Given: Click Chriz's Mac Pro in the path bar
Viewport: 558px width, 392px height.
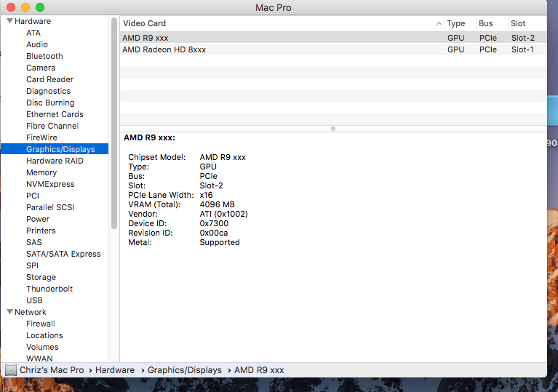Looking at the screenshot, I should click(x=52, y=370).
